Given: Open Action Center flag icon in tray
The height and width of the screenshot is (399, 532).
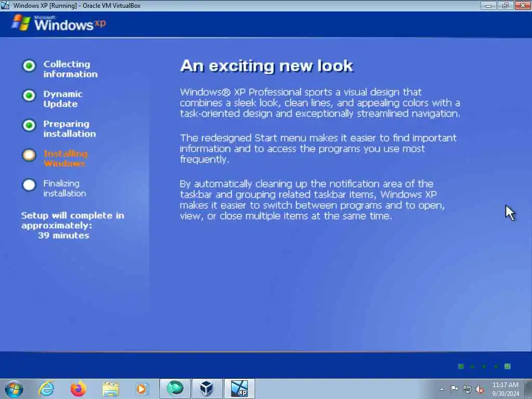Looking at the screenshot, I should click(x=454, y=389).
